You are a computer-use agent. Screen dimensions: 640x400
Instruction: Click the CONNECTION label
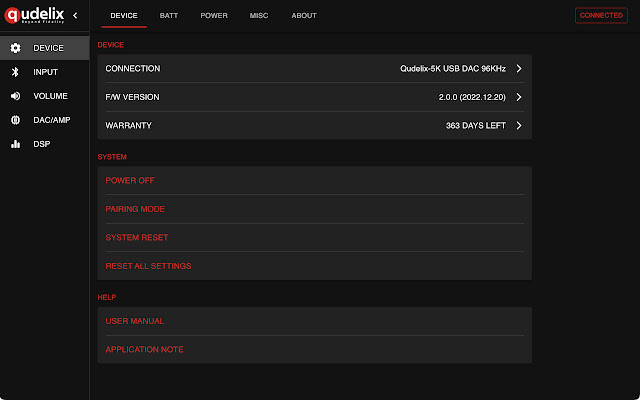click(x=133, y=69)
